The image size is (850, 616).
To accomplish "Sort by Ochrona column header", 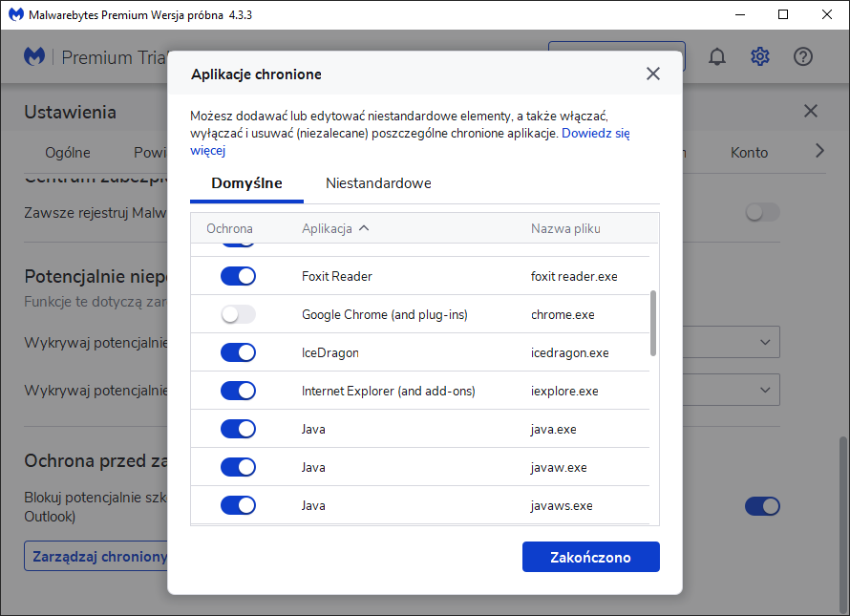I will pos(229,228).
